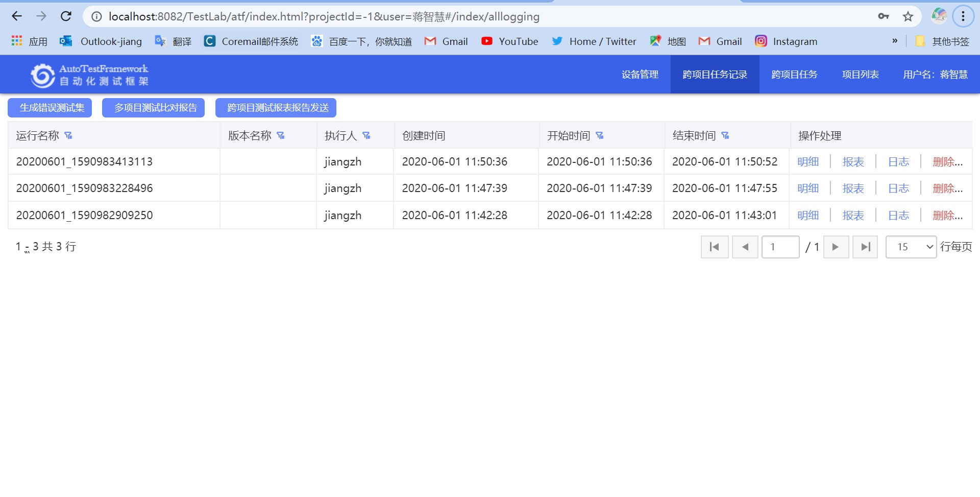Viewport: 980px width, 497px height.
Task: Click the 多项目测试比对报告 button
Action: tap(153, 108)
